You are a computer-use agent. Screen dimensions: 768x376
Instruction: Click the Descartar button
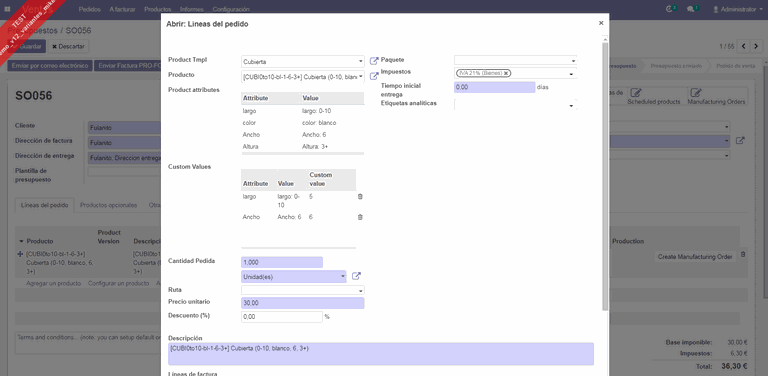pyautogui.click(x=69, y=47)
